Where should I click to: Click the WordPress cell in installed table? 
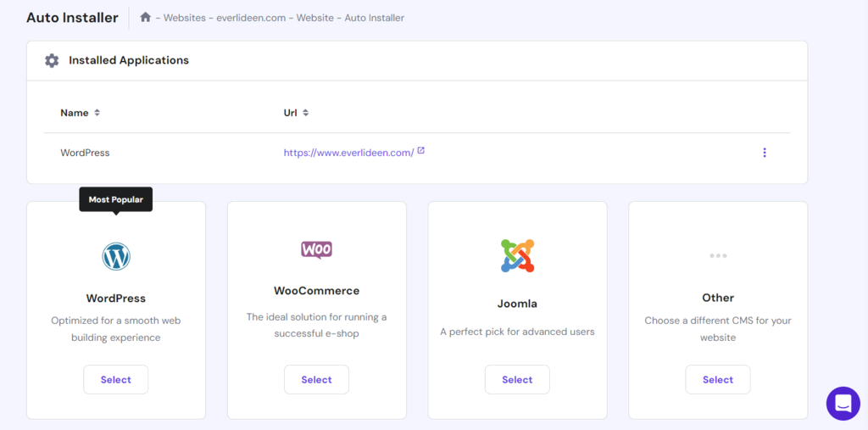tap(85, 153)
